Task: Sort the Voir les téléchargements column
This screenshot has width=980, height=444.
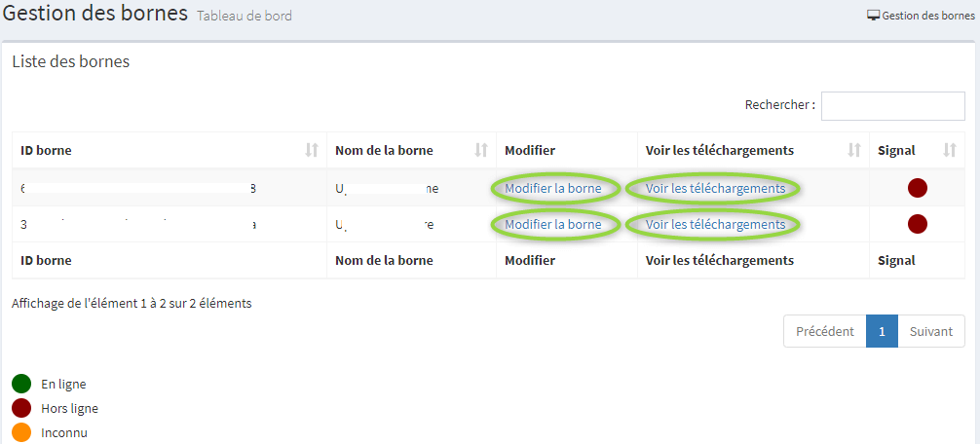Action: (x=854, y=150)
